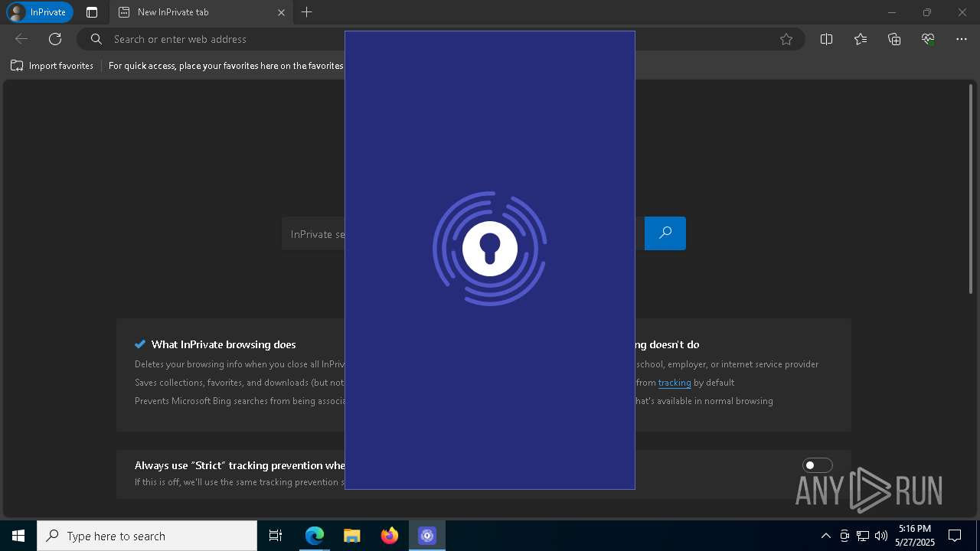Click the meet now tray icon

pos(844,536)
